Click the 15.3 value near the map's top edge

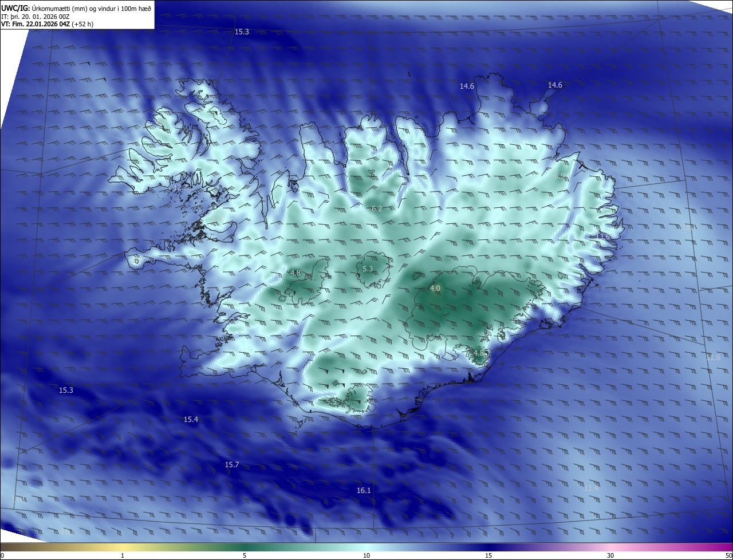[242, 32]
